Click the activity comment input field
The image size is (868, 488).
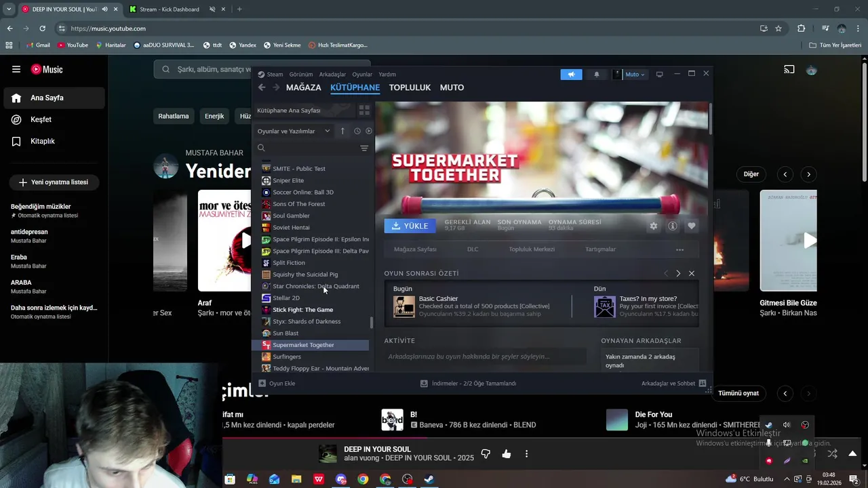[x=486, y=357]
